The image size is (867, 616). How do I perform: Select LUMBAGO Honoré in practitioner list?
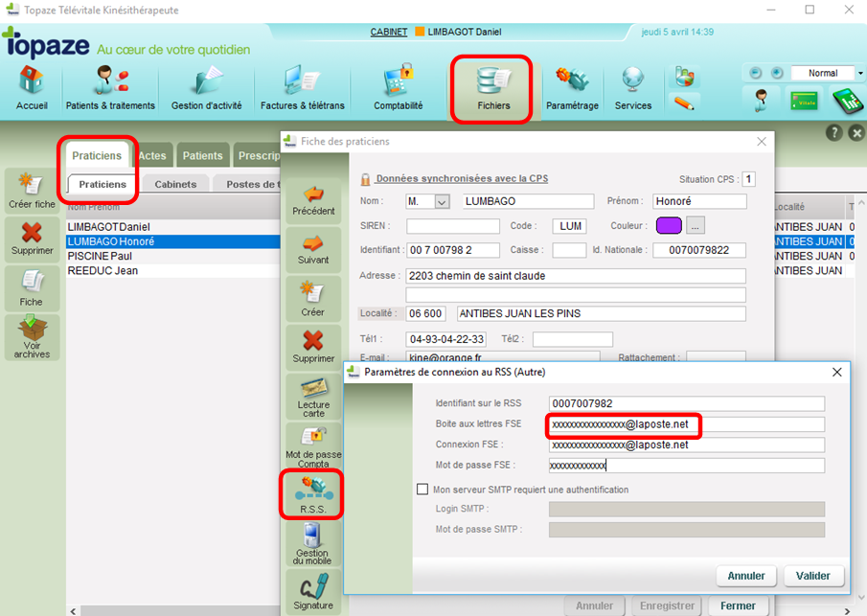tap(173, 241)
